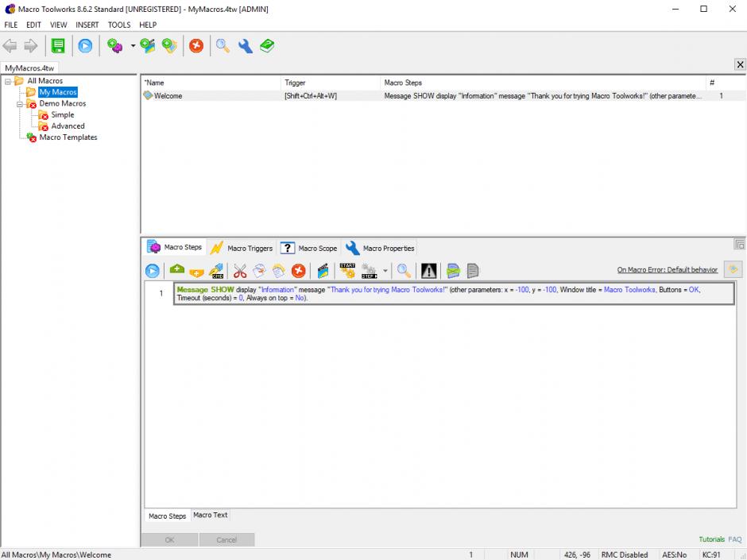Open the Tutorials link
The height and width of the screenshot is (560, 747).
tap(712, 539)
